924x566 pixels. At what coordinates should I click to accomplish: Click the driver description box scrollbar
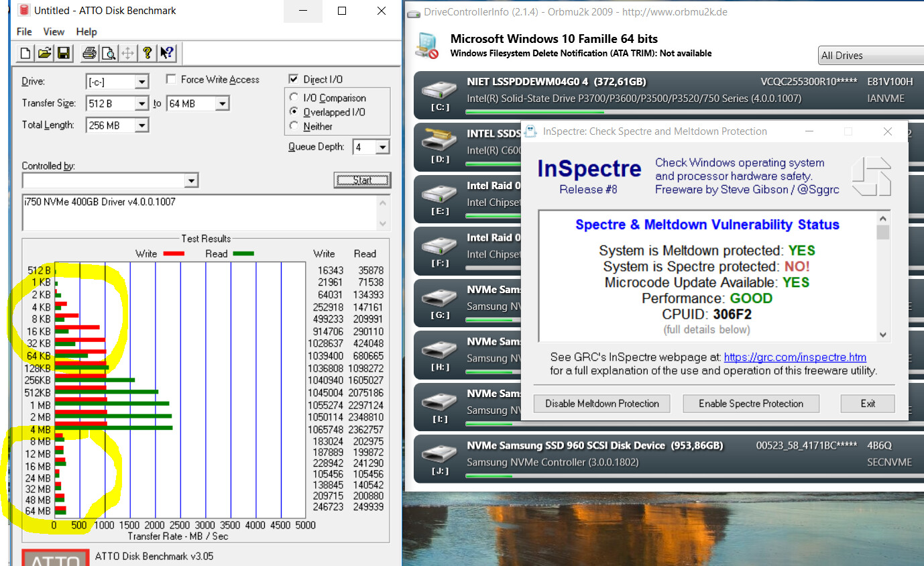(x=384, y=213)
